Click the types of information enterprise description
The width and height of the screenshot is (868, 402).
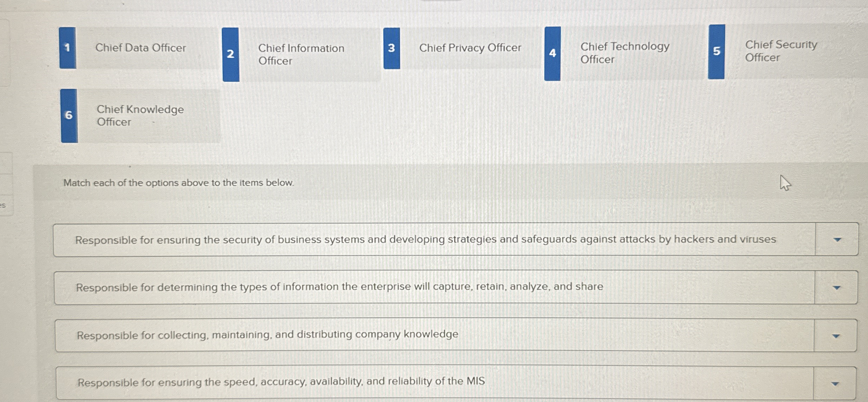point(339,287)
